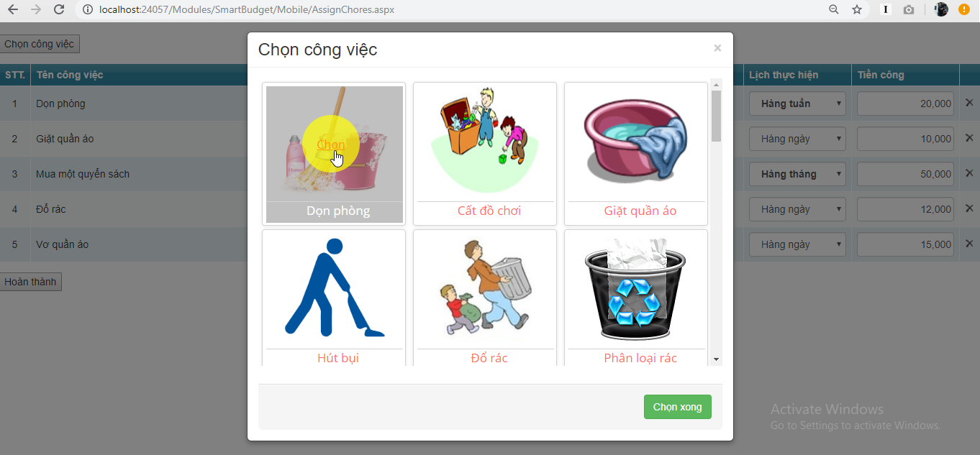
Task: Remove the Dọn phòng row with X
Action: pos(968,103)
